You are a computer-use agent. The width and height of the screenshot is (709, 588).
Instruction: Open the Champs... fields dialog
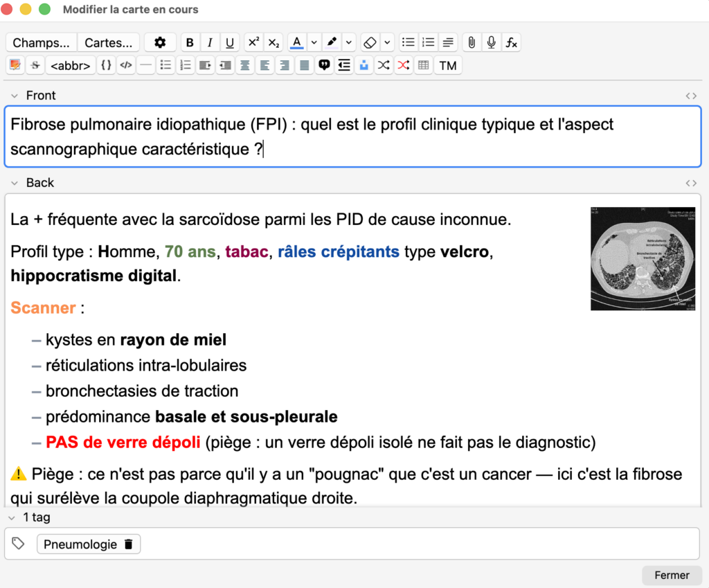pos(41,42)
